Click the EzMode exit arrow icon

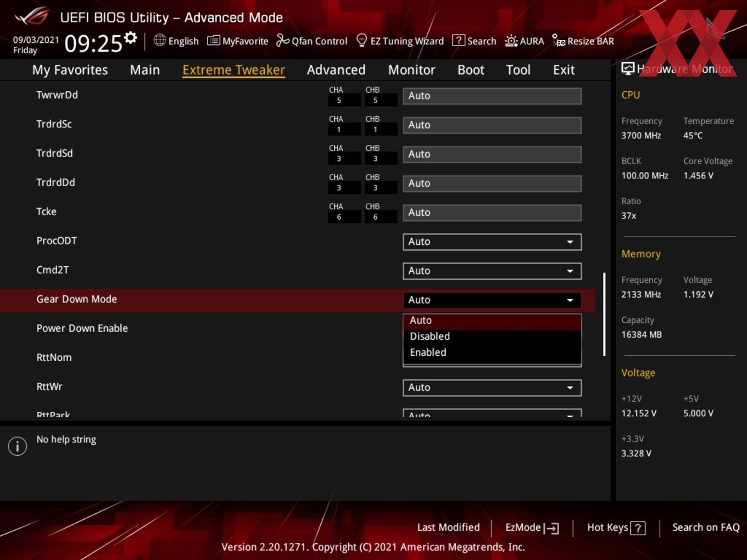point(551,528)
